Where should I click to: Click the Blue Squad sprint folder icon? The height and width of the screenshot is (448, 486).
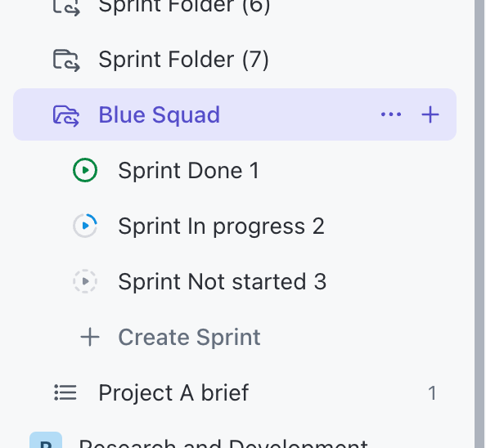tap(66, 116)
